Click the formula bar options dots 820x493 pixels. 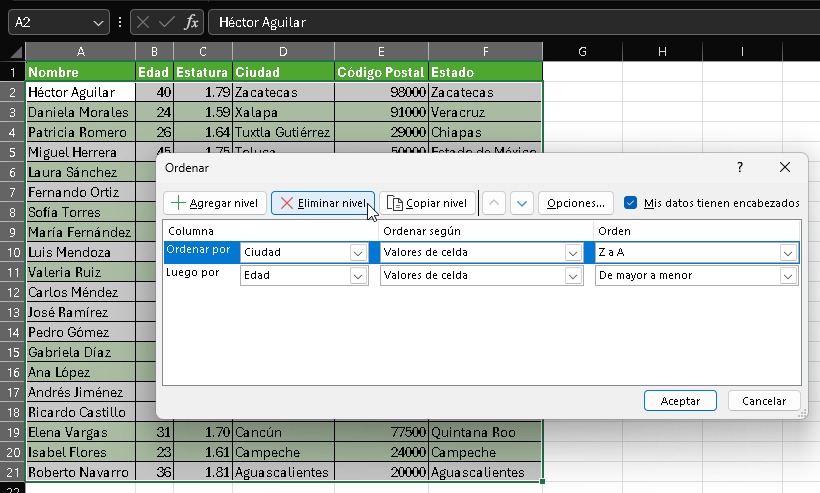click(120, 22)
